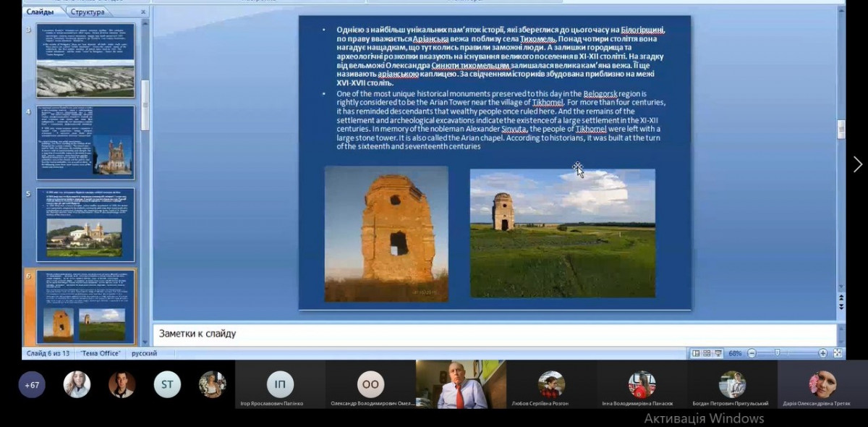Start slide show from status bar icon
Image resolution: width=868 pixels, height=427 pixels.
pos(718,353)
